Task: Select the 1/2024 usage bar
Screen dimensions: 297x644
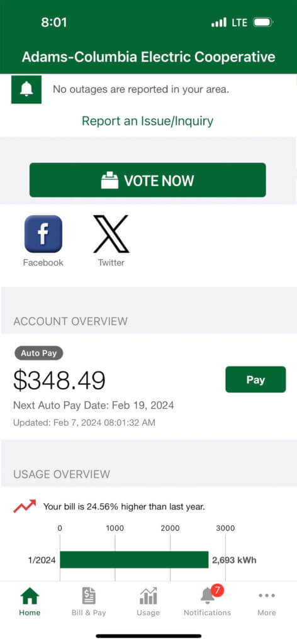Action: coord(134,560)
